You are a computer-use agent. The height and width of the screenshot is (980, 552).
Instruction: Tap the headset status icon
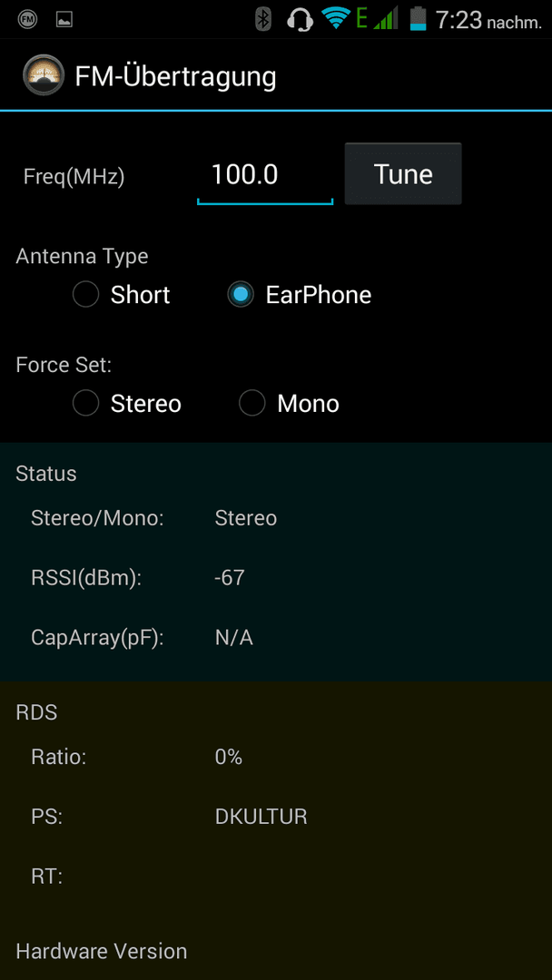[301, 19]
